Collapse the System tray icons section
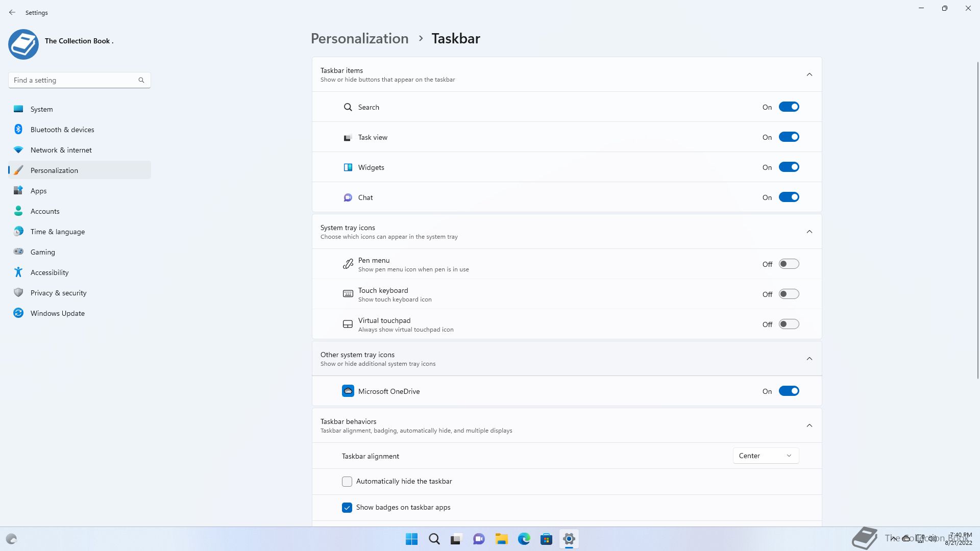The width and height of the screenshot is (980, 551). pos(810,232)
